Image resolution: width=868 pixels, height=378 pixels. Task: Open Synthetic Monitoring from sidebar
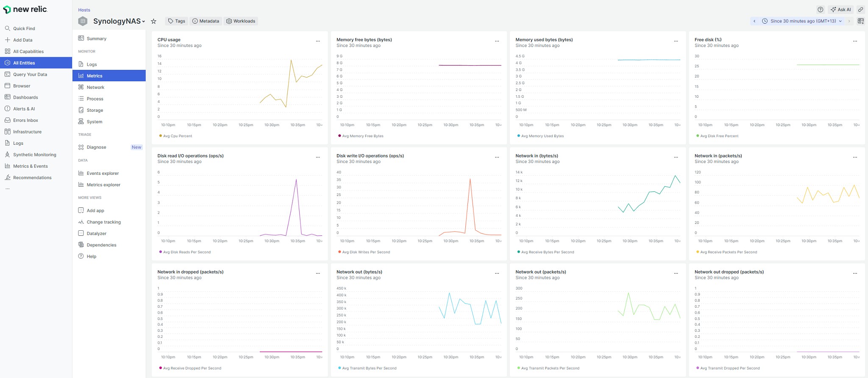(x=34, y=155)
